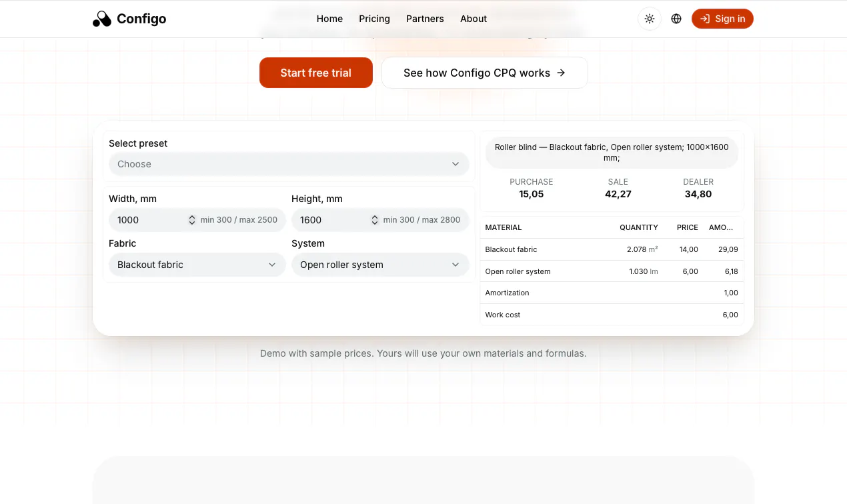847x504 pixels.
Task: Click the Work cost row label
Action: [503, 315]
